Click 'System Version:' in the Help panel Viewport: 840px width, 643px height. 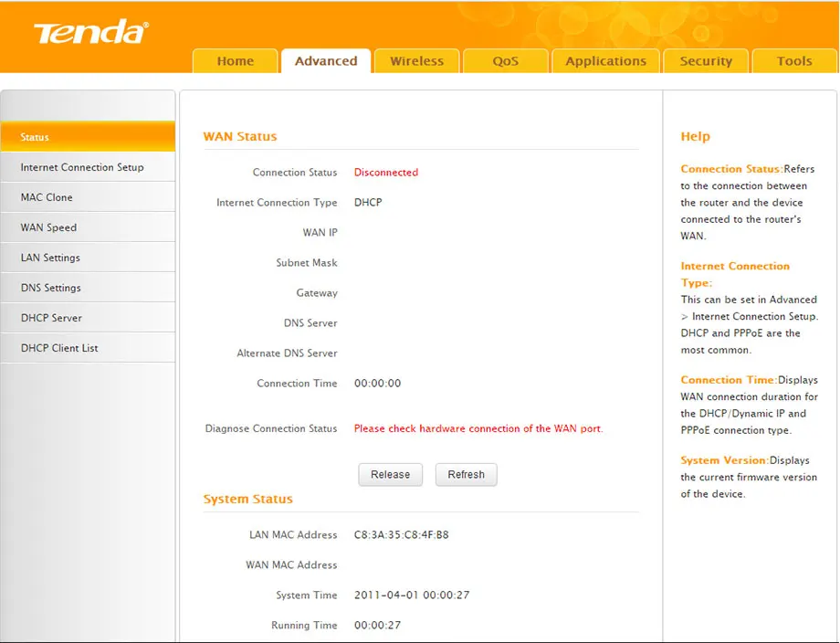tap(725, 460)
